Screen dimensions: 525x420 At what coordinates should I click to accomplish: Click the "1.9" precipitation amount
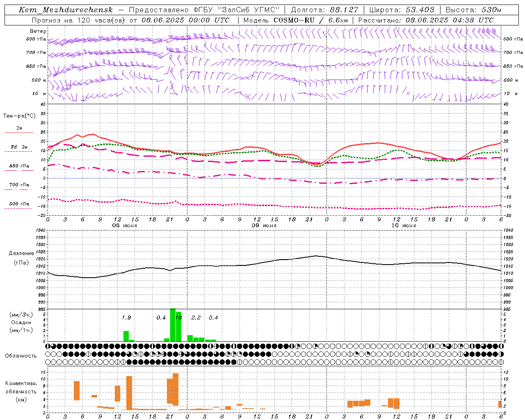coord(126,317)
